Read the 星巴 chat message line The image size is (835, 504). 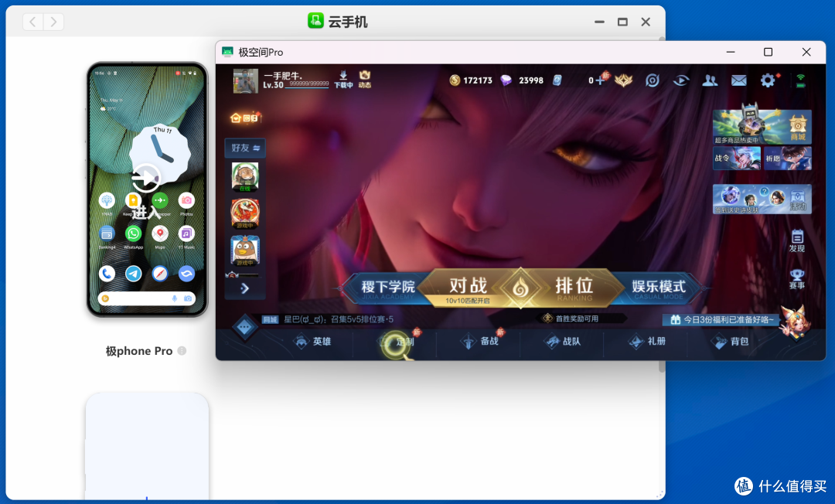[338, 319]
